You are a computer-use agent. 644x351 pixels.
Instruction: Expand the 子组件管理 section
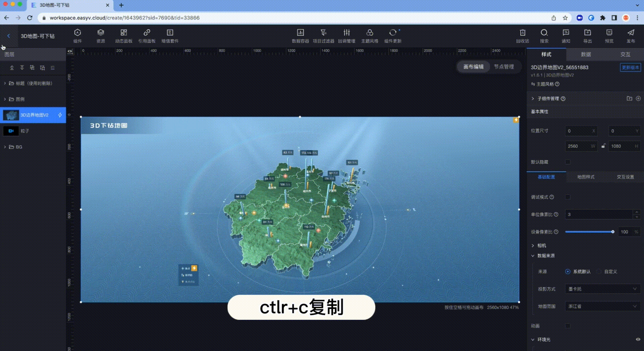533,99
